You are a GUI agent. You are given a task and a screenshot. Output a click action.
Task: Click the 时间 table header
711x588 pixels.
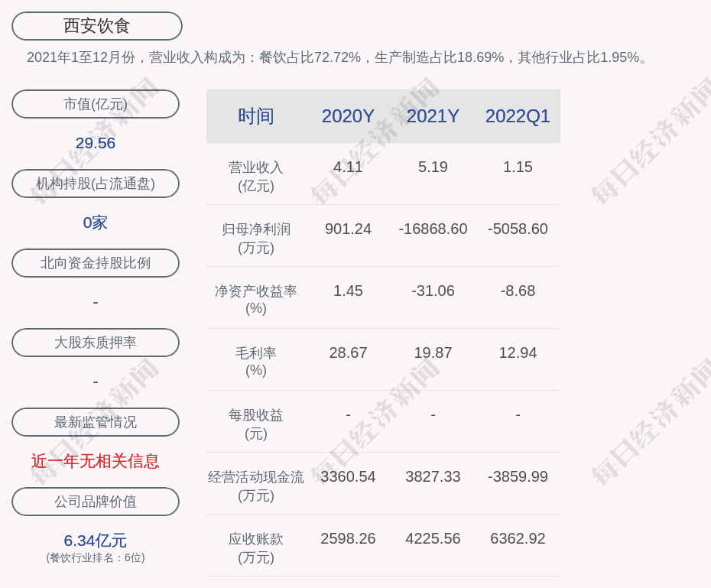[x=256, y=116]
